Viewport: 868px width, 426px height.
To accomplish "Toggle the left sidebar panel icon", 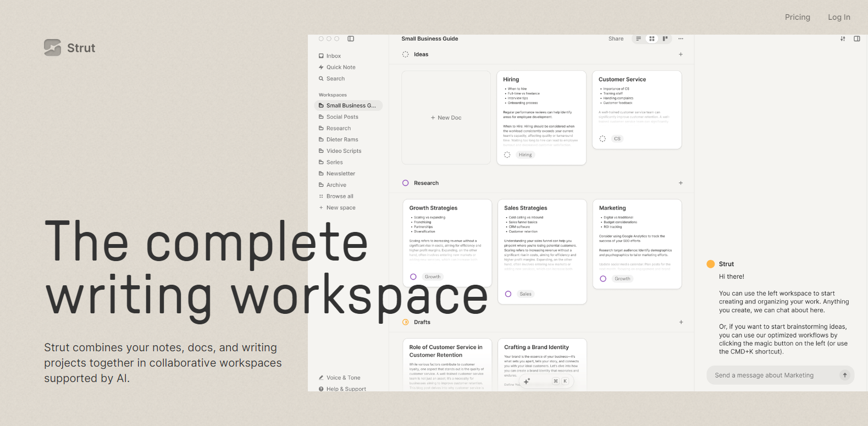I will [x=351, y=38].
